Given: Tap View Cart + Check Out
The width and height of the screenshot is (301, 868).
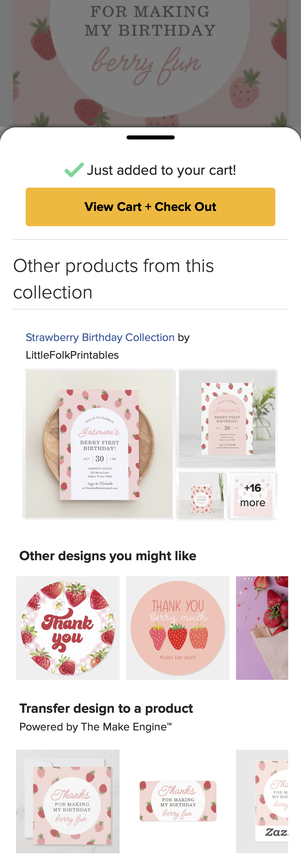Looking at the screenshot, I should tap(150, 206).
